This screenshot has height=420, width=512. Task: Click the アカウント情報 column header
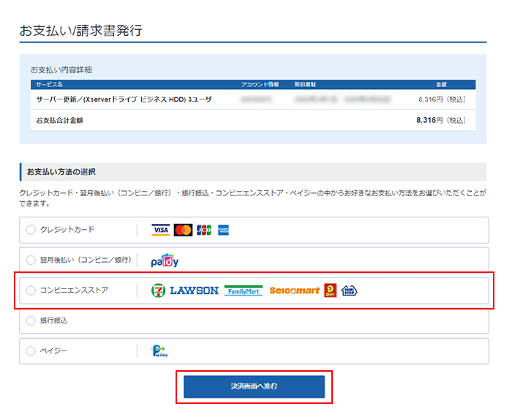260,85
